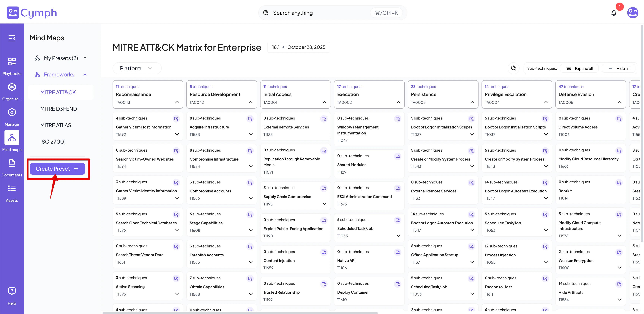Expand Acquire Infrastructure sub-techniques
The height and width of the screenshot is (314, 644).
[x=251, y=134]
